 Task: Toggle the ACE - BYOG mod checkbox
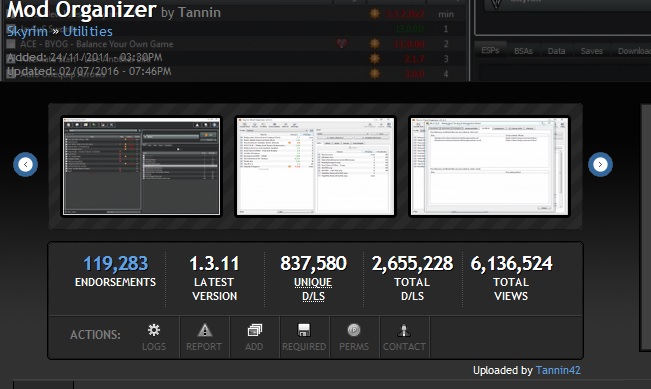(x=11, y=44)
